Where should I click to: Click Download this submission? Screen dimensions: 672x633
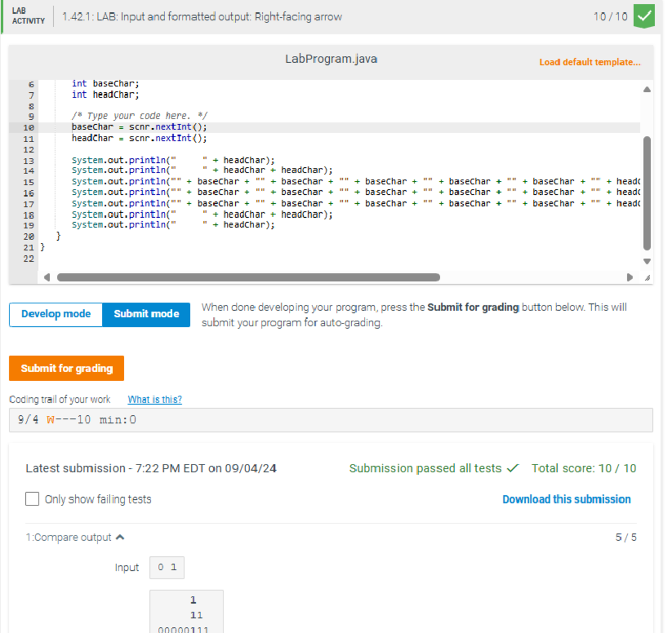coord(566,499)
